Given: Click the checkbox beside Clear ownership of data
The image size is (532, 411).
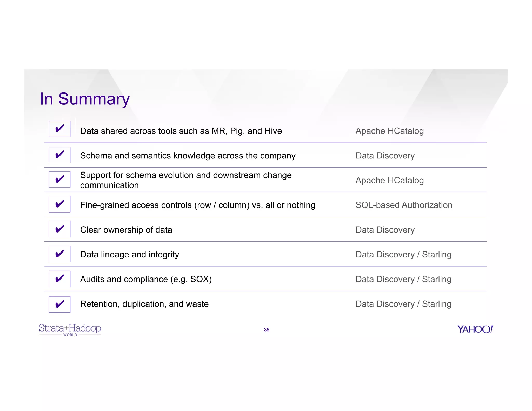Looking at the screenshot, I should (x=59, y=229).
